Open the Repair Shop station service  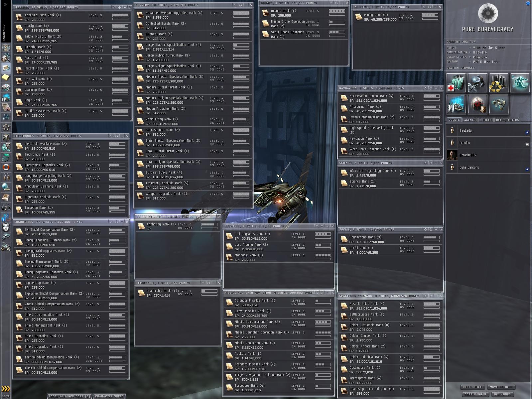point(477,83)
